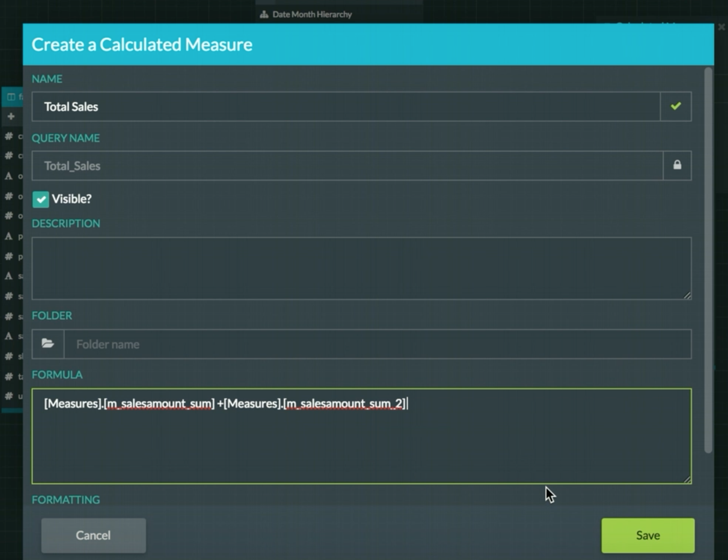Click the close X behind the dialog

point(721,27)
